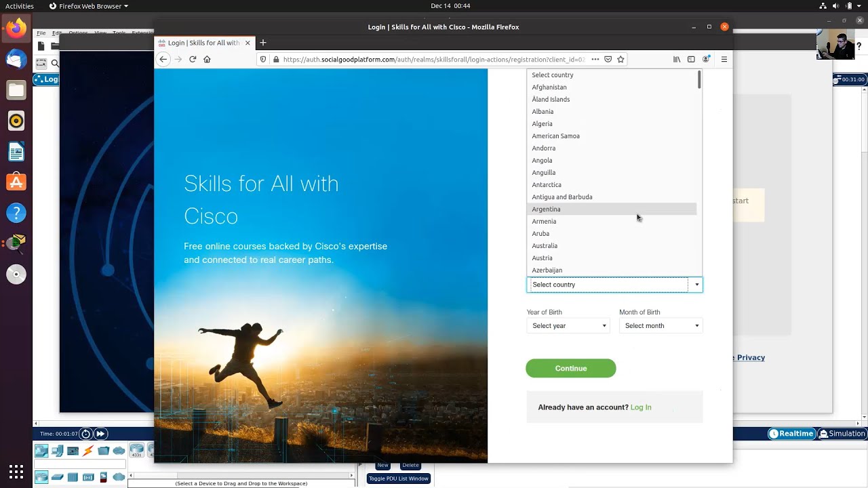Click the tracking protection shield icon

(263, 59)
